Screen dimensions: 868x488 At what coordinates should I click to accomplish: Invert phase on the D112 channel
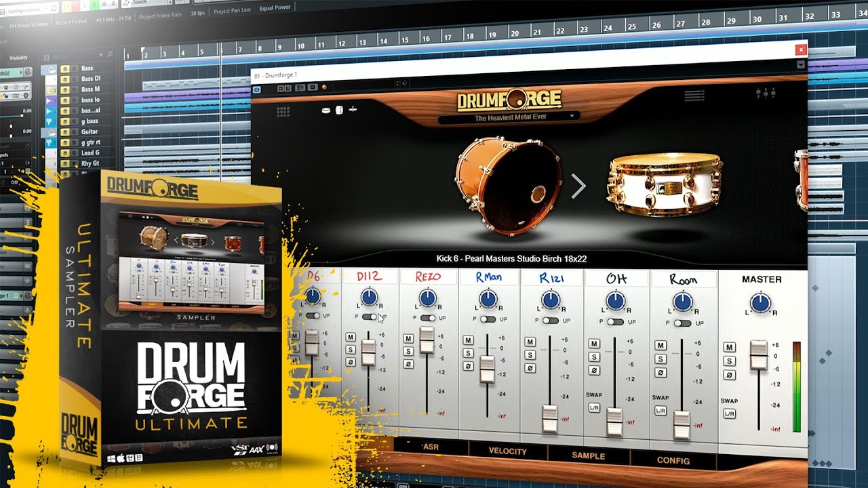351,361
